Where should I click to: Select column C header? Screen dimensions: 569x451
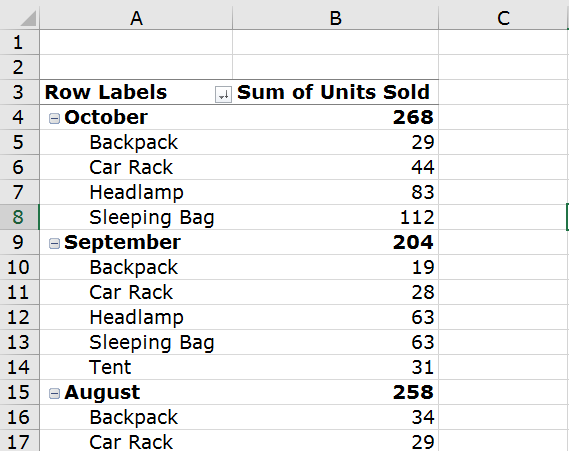click(503, 17)
